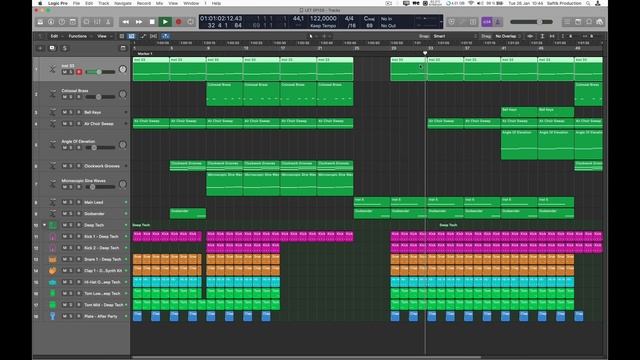The image size is (640, 360).
Task: Toggle the global Solo S button
Action: coord(64,48)
